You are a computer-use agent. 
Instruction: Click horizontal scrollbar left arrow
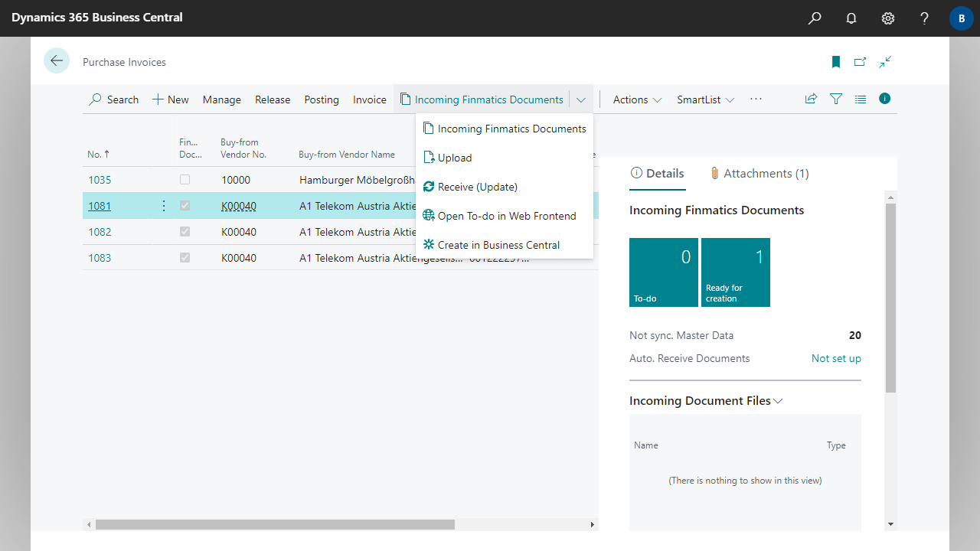coord(89,525)
